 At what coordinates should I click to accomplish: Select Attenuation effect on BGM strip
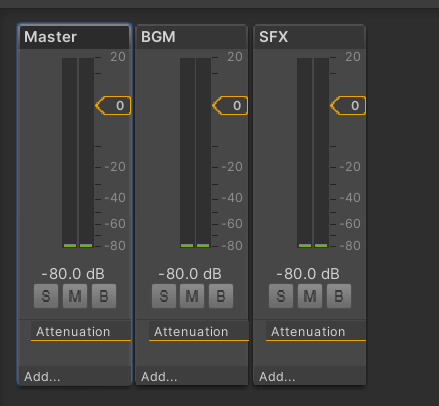coord(199,331)
